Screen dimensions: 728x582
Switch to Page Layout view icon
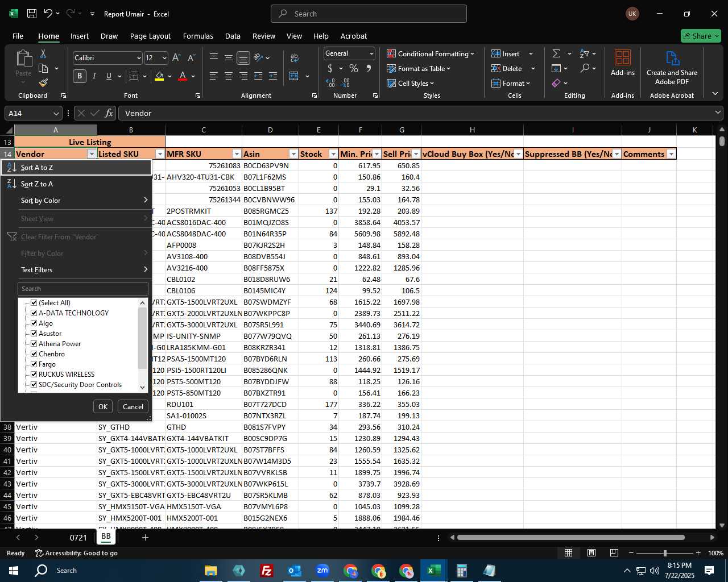coord(591,553)
